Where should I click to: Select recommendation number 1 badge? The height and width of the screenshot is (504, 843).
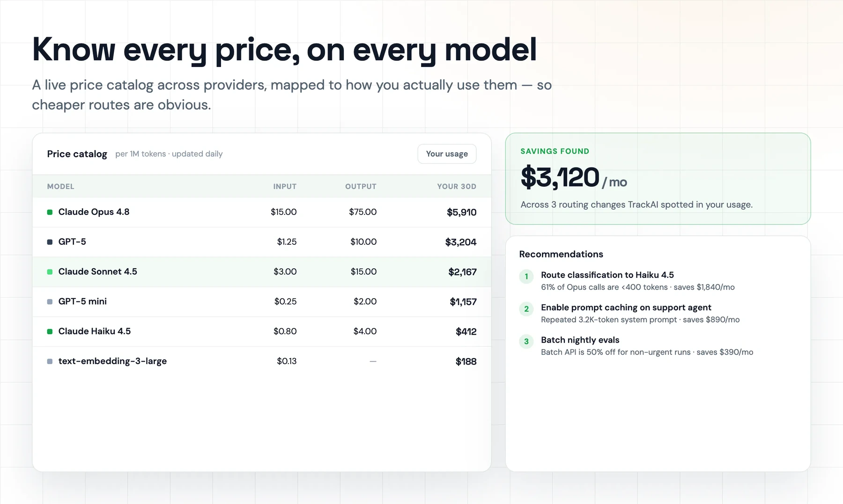click(526, 277)
